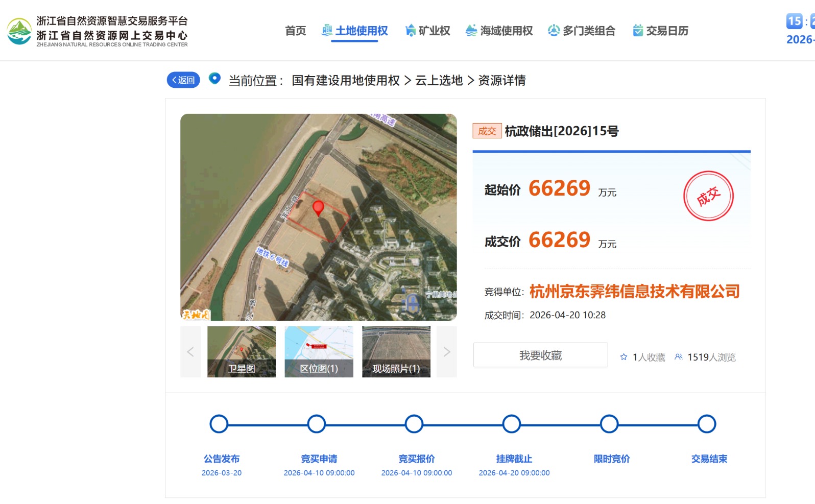
Task: Click the 交易日历 calendar icon
Action: [638, 31]
